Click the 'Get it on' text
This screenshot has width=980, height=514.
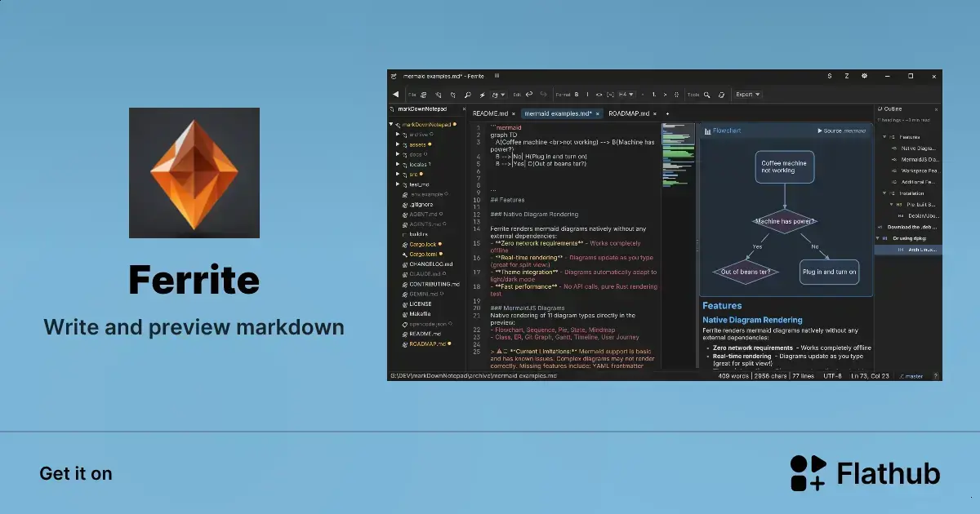[x=76, y=473]
